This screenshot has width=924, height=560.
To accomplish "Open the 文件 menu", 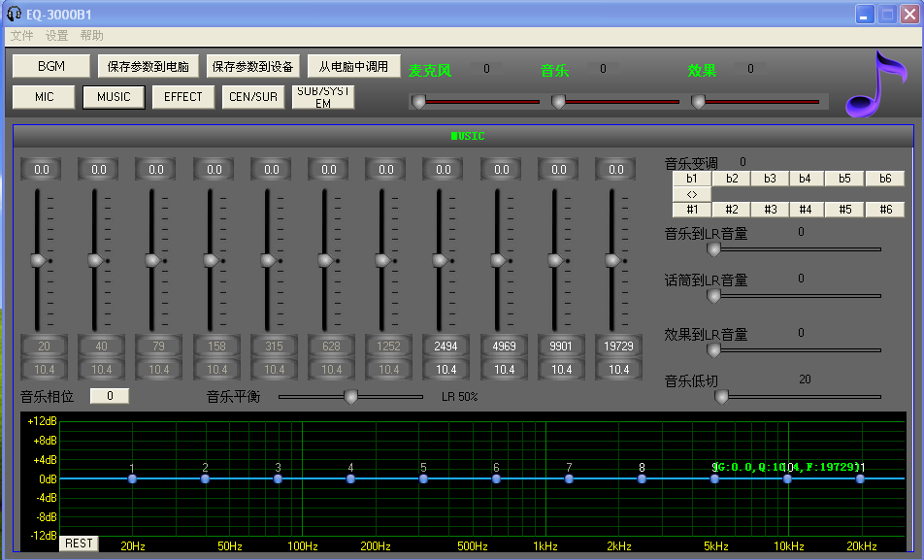I will pos(21,36).
